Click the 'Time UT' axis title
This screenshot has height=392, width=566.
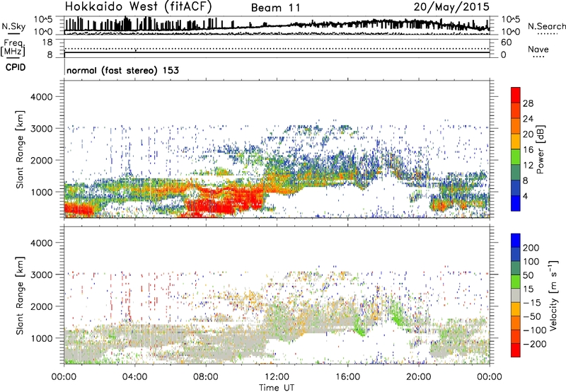point(277,388)
